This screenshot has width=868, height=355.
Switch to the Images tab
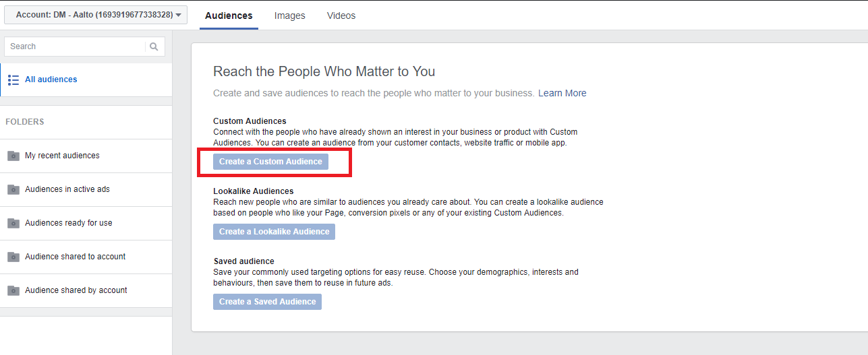pos(290,15)
